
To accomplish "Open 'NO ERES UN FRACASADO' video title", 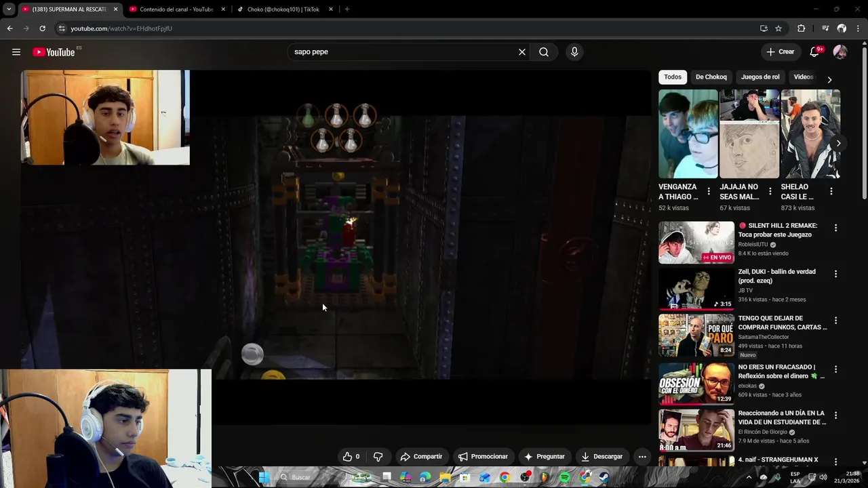I will coord(781,371).
